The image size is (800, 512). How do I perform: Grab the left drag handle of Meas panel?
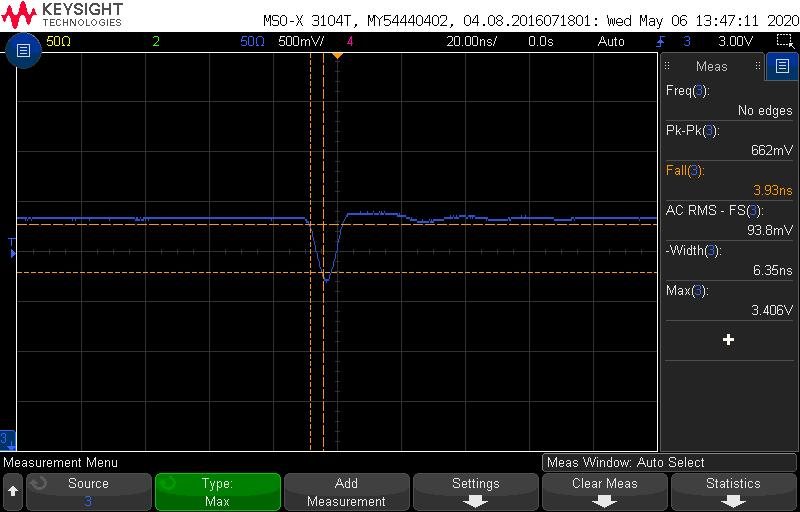tap(667, 66)
